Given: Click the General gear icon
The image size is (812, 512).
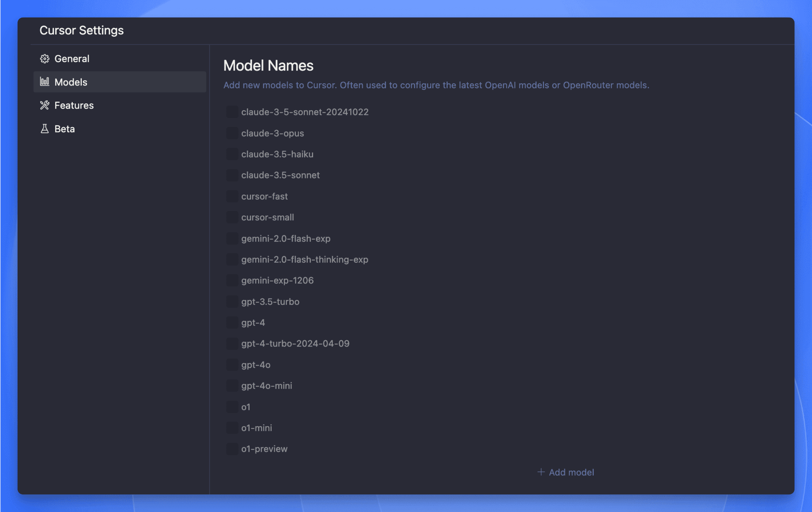Looking at the screenshot, I should (x=44, y=59).
